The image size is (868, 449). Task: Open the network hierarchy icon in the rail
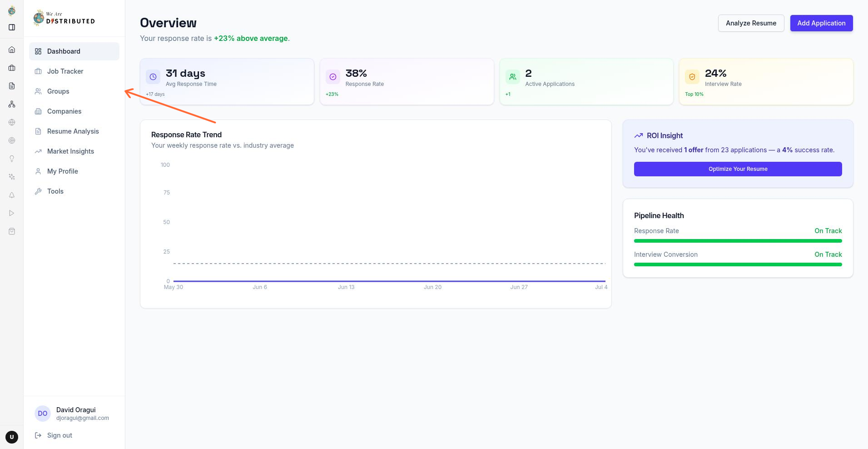[x=12, y=104]
